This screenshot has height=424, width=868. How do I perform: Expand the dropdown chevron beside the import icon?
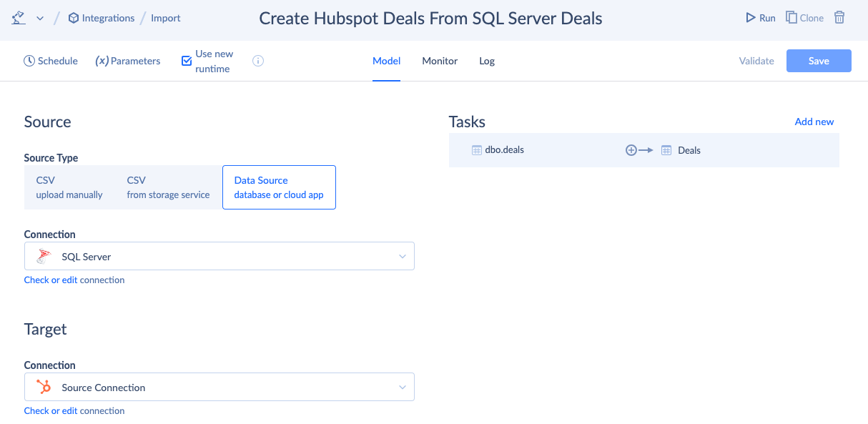(39, 19)
